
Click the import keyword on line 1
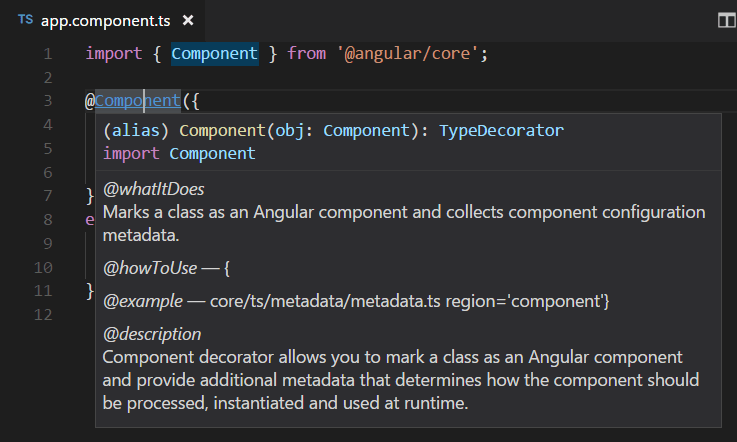pyautogui.click(x=113, y=53)
